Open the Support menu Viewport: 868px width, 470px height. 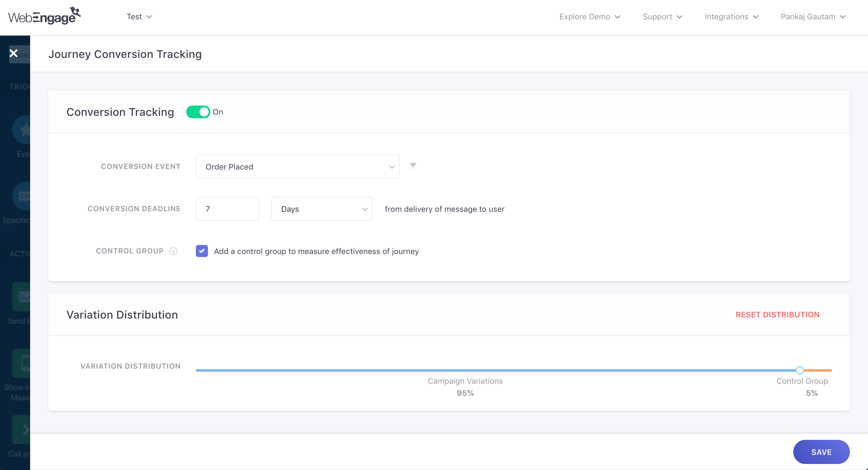pyautogui.click(x=662, y=17)
